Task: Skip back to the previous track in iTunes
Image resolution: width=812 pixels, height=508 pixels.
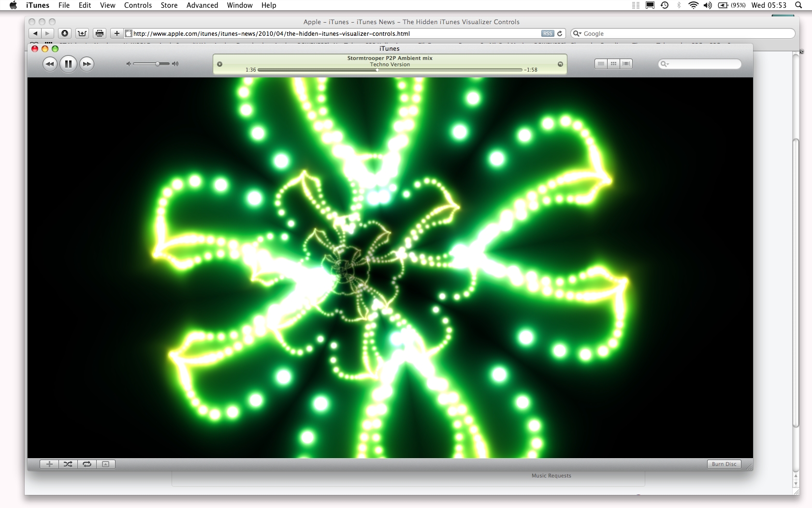Action: point(50,64)
